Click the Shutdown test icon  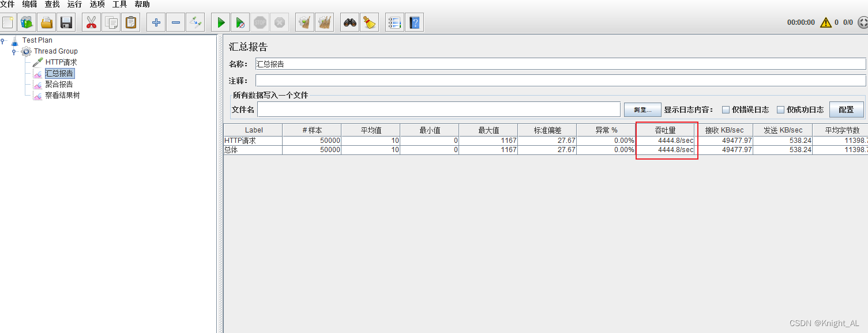280,22
